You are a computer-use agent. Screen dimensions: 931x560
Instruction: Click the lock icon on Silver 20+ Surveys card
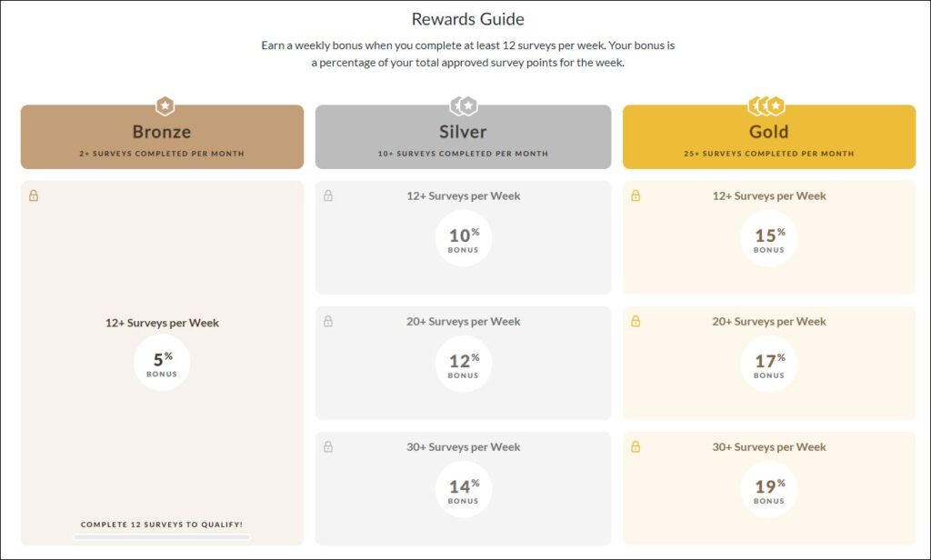click(x=327, y=321)
